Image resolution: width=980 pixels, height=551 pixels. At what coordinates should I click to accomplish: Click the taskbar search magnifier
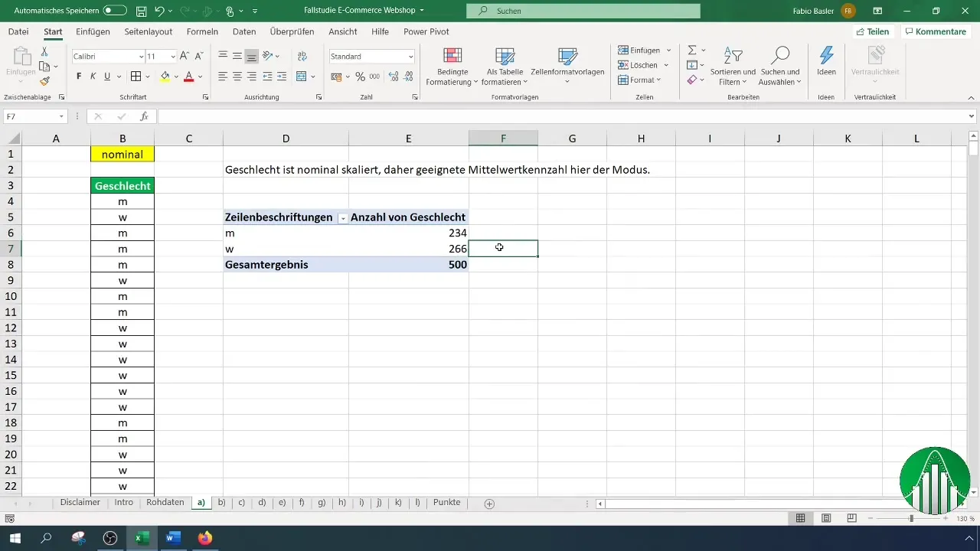(x=46, y=538)
